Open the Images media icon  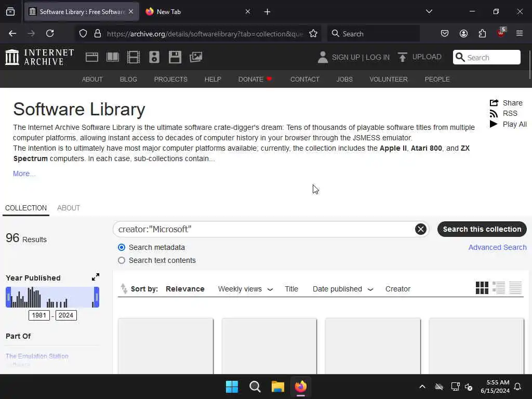point(196,57)
